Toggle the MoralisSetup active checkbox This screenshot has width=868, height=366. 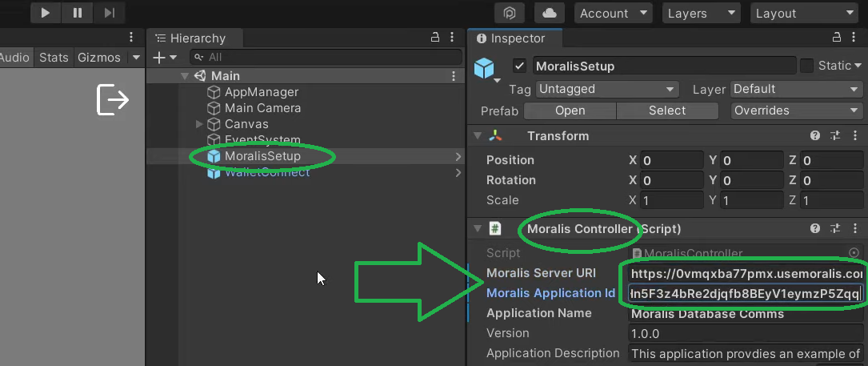click(x=520, y=66)
